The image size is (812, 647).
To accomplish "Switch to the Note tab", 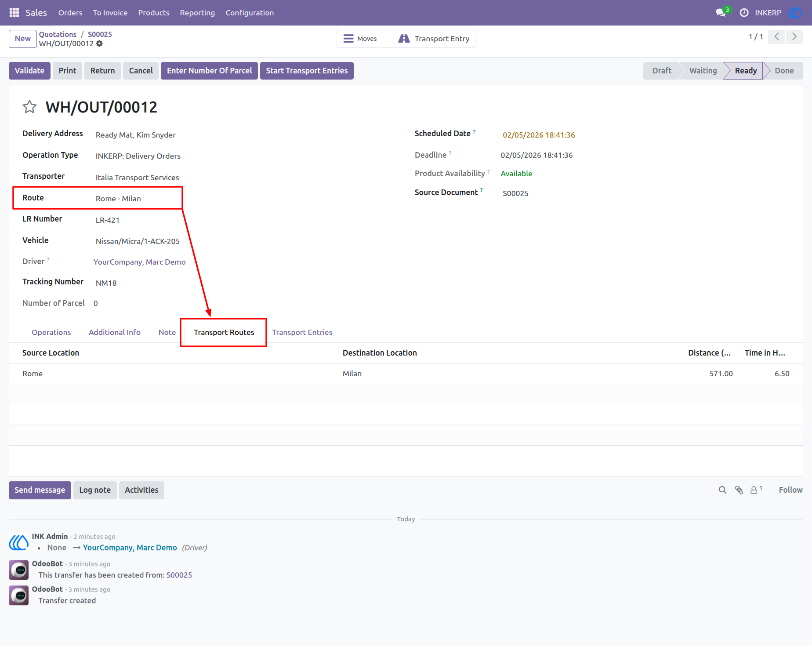I will point(167,332).
